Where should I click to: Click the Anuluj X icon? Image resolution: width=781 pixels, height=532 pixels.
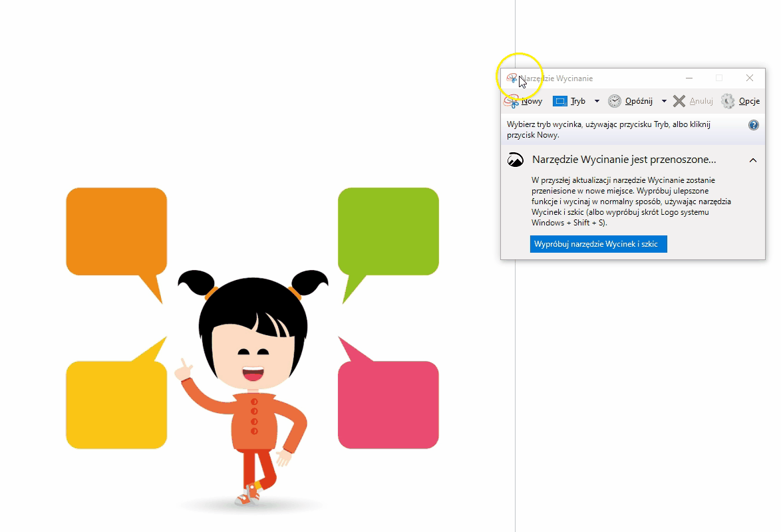click(679, 101)
